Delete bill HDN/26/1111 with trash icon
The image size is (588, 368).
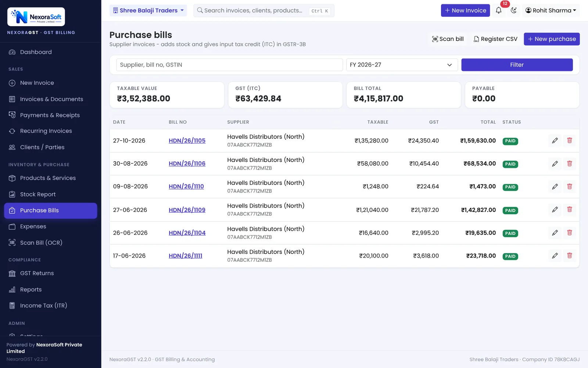click(570, 255)
